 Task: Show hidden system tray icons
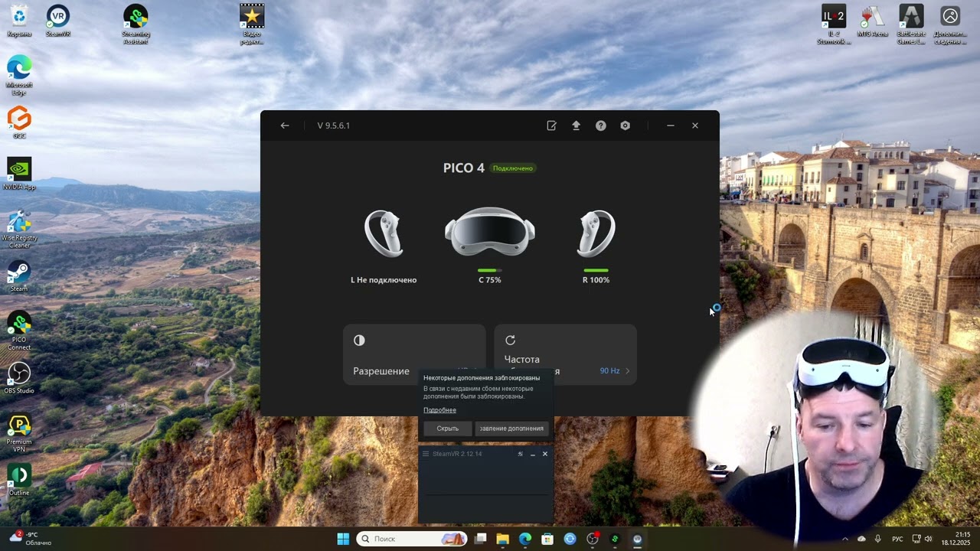pos(845,539)
